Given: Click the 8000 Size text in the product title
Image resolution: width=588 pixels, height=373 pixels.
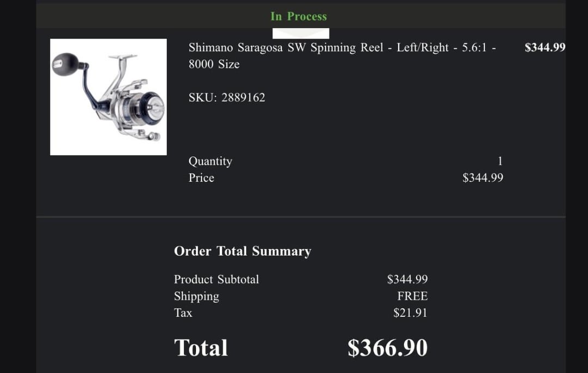Looking at the screenshot, I should coord(214,64).
